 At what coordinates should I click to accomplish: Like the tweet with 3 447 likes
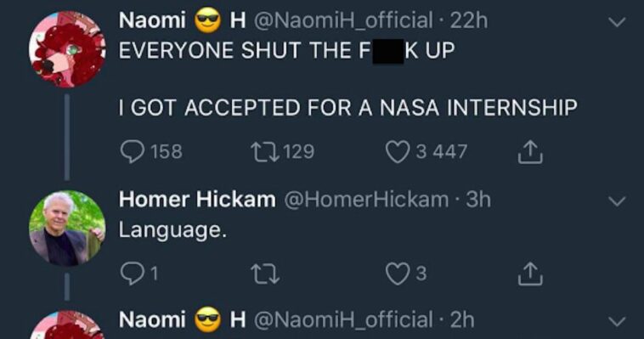pos(398,151)
